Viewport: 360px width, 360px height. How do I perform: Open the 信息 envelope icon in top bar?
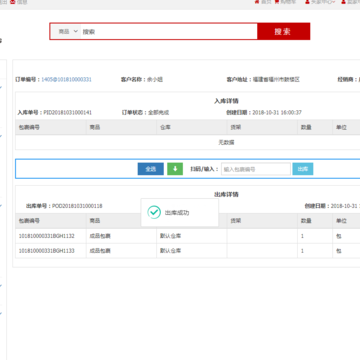coord(12,2)
